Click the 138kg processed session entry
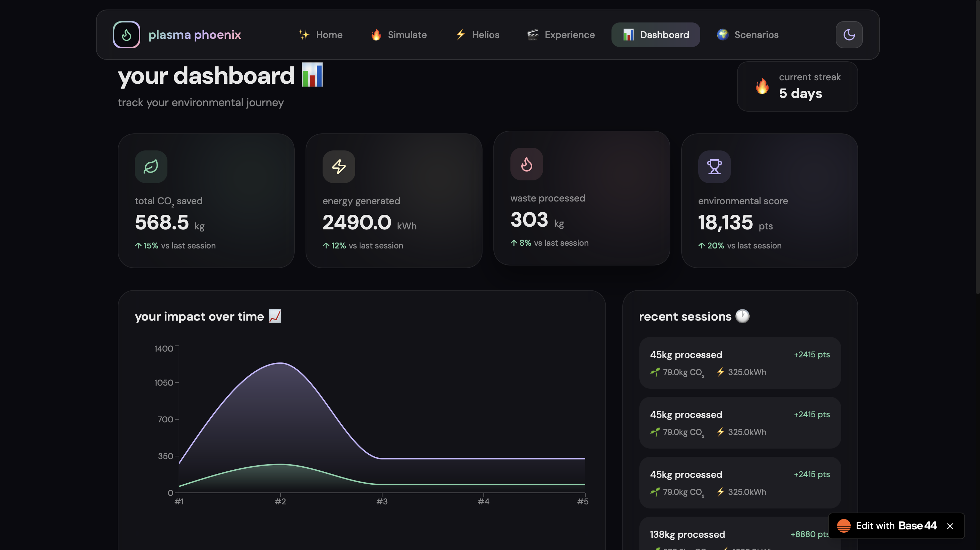Image resolution: width=980 pixels, height=550 pixels. click(739, 534)
